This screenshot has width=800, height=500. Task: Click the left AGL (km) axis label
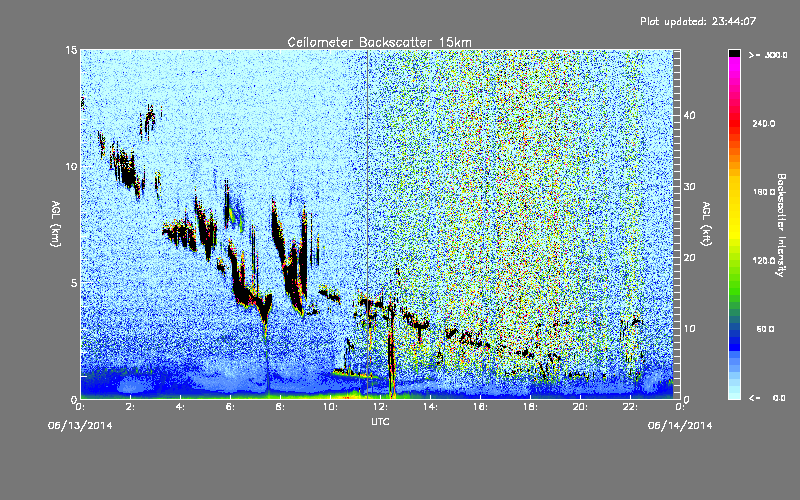[x=56, y=223]
